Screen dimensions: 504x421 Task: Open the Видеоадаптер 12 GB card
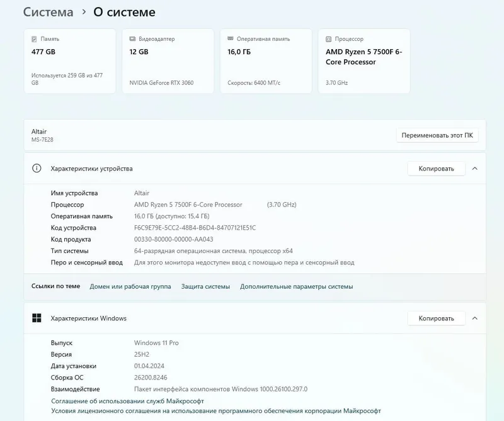(168, 61)
